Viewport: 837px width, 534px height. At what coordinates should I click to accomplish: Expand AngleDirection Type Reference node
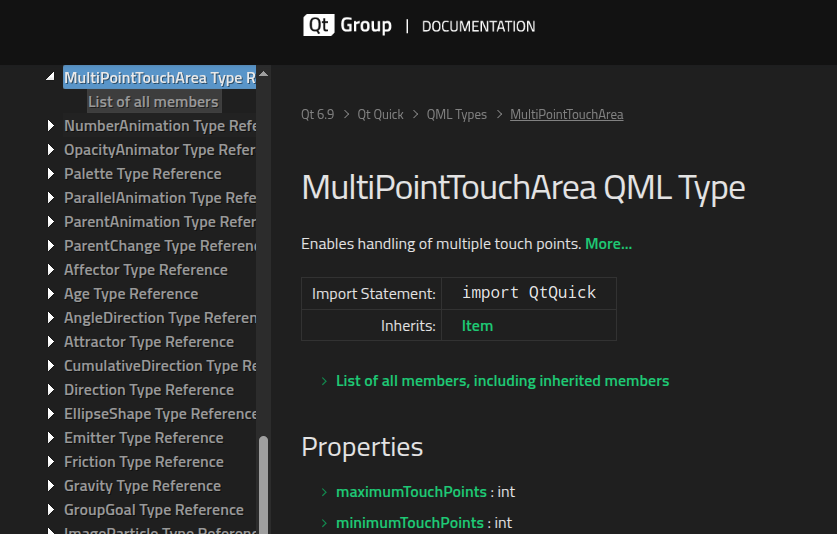click(51, 318)
